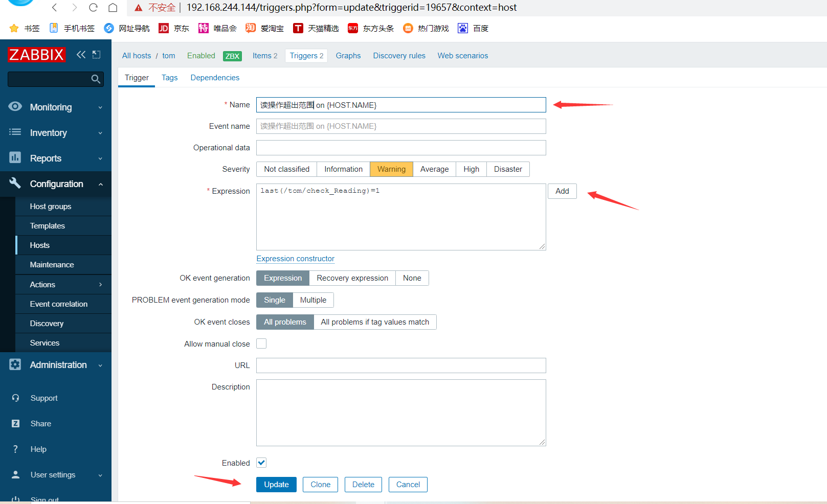Click in the Description text area
Screen dimensions: 827x504
(401, 413)
